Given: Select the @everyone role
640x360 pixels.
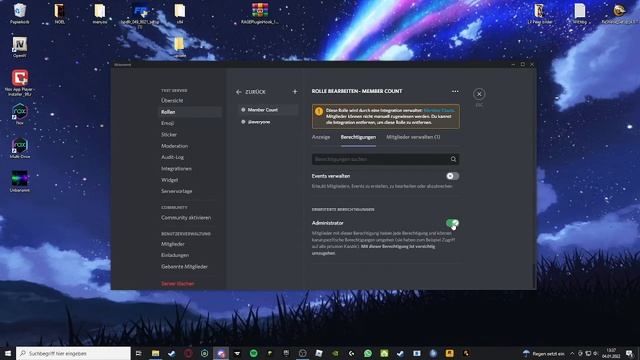Looking at the screenshot, I should coord(269,122).
